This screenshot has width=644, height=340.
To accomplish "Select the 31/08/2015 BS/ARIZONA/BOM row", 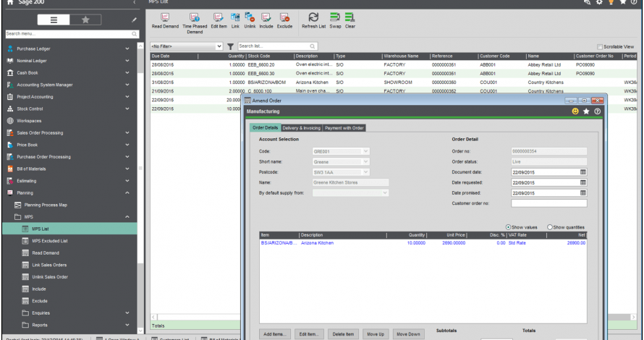I will click(x=394, y=82).
